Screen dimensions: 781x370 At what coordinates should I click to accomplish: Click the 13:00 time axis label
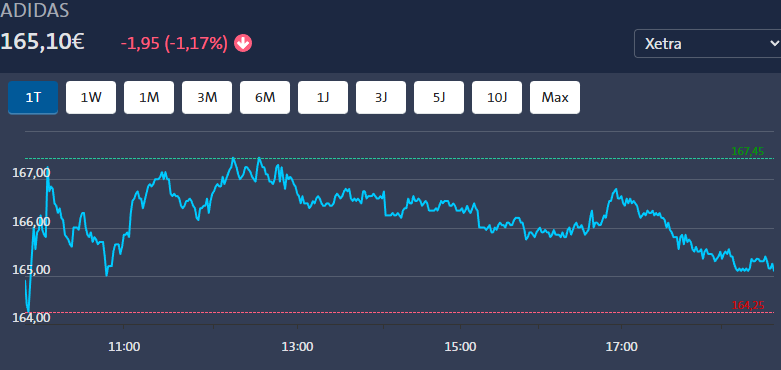(297, 347)
